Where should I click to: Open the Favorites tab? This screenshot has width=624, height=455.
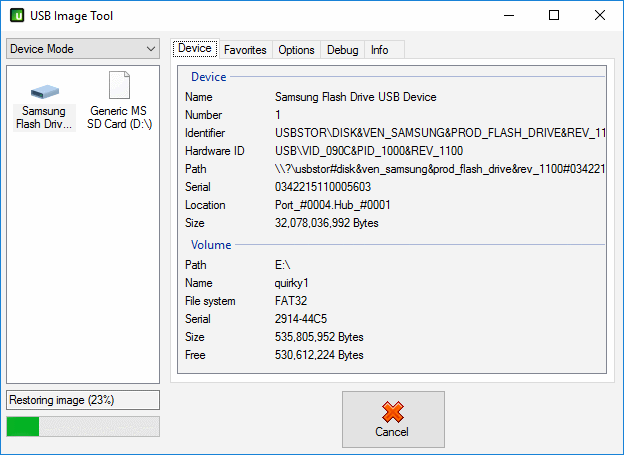pyautogui.click(x=245, y=50)
